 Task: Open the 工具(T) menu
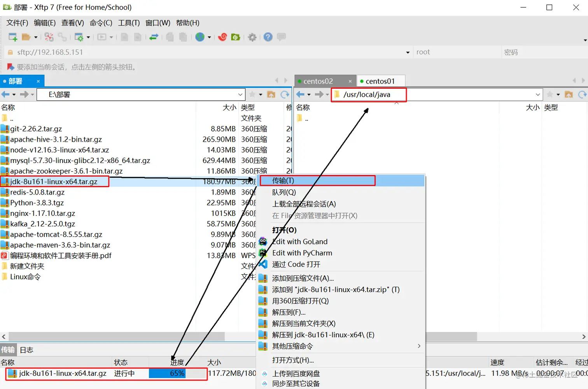pos(129,23)
